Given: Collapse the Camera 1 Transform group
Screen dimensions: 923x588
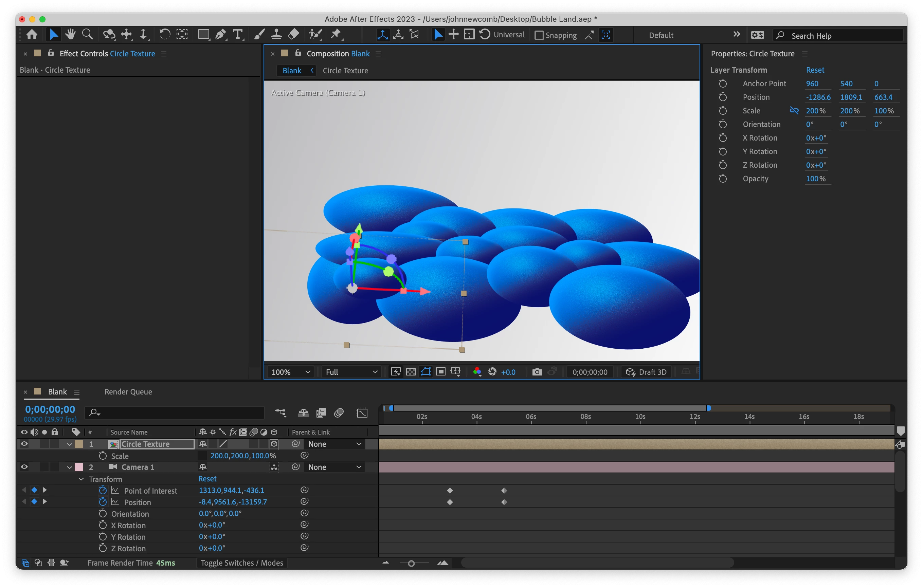Looking at the screenshot, I should tap(81, 479).
